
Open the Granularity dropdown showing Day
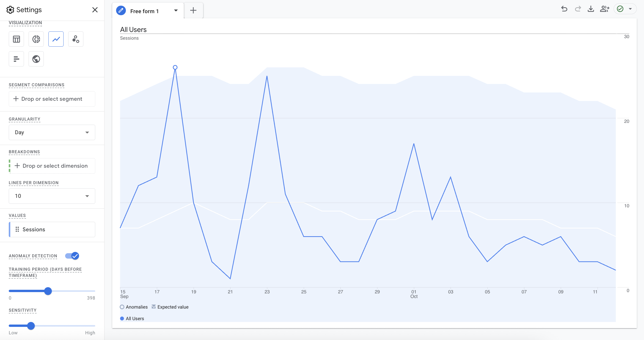(52, 132)
